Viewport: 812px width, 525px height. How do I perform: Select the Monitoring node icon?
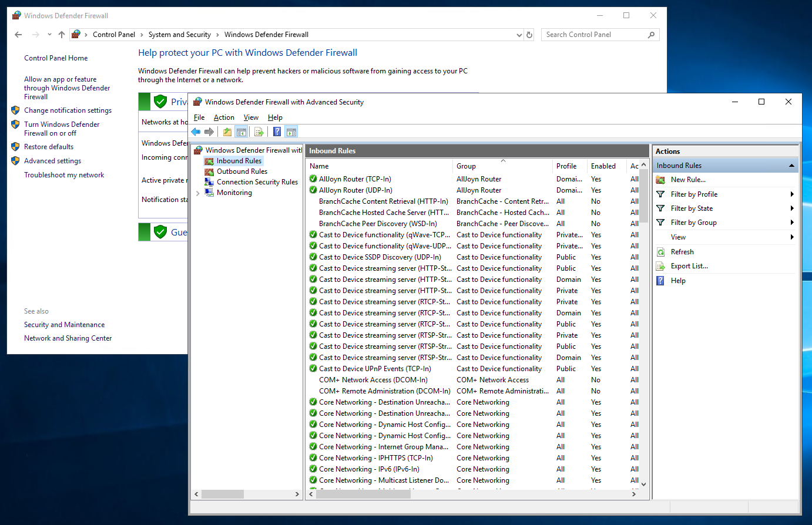click(209, 193)
